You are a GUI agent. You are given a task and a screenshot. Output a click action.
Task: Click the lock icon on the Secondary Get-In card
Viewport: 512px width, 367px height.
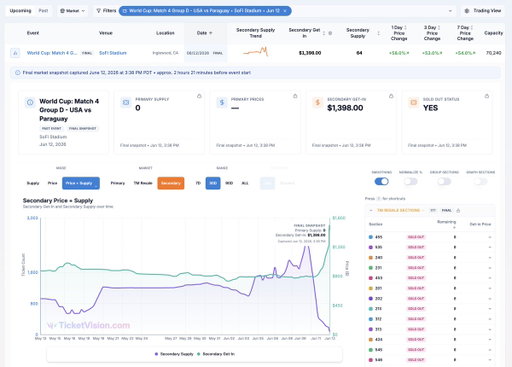click(x=391, y=96)
